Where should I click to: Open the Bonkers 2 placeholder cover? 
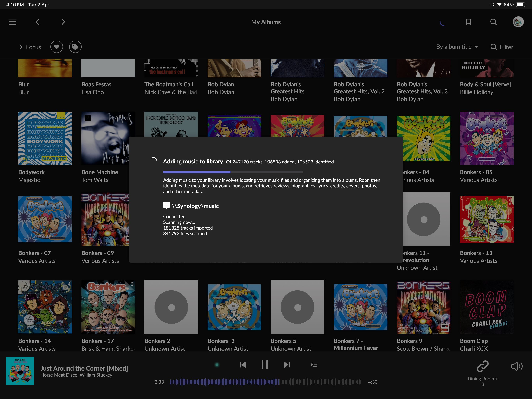[x=171, y=307]
